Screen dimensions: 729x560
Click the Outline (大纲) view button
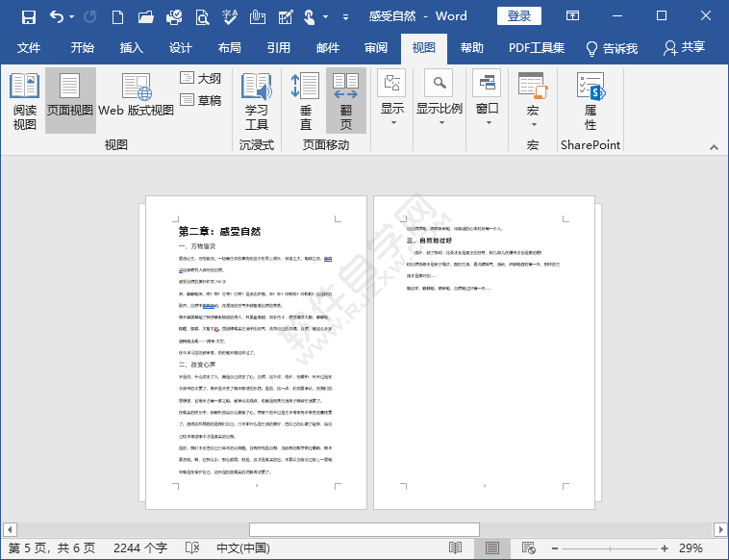click(x=201, y=78)
